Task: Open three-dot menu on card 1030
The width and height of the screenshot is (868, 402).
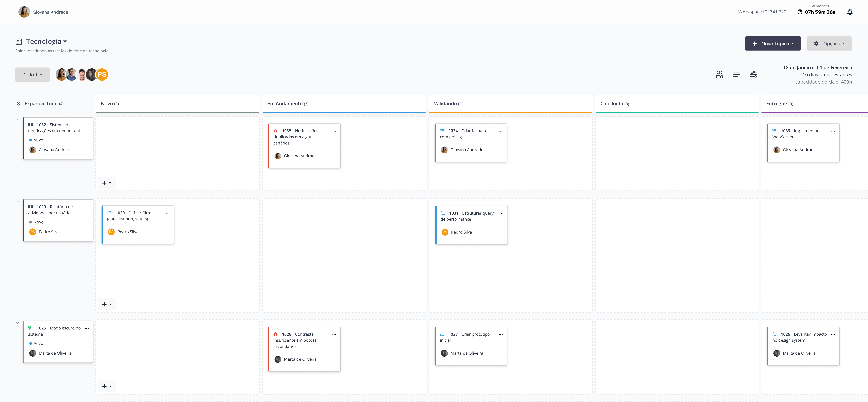Action: pos(167,213)
